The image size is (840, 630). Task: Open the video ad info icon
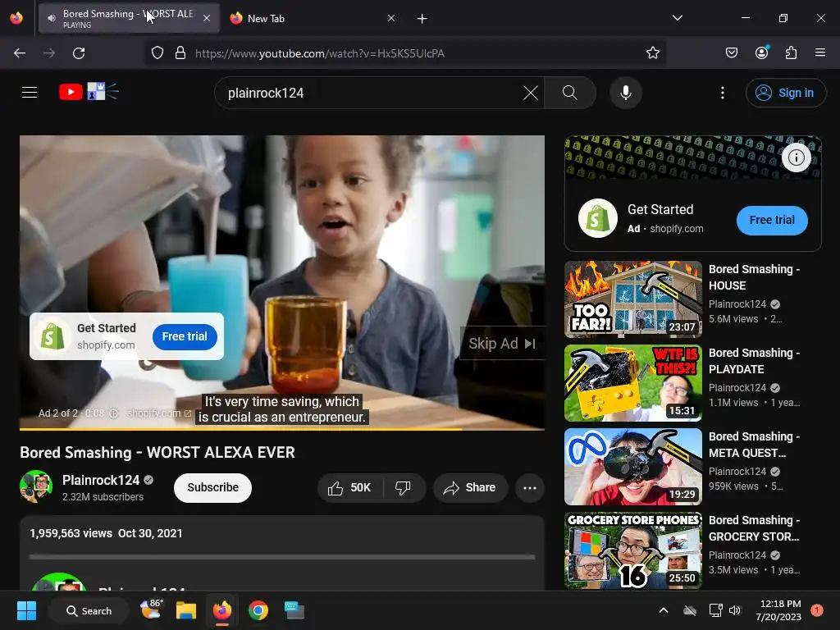[x=113, y=413]
